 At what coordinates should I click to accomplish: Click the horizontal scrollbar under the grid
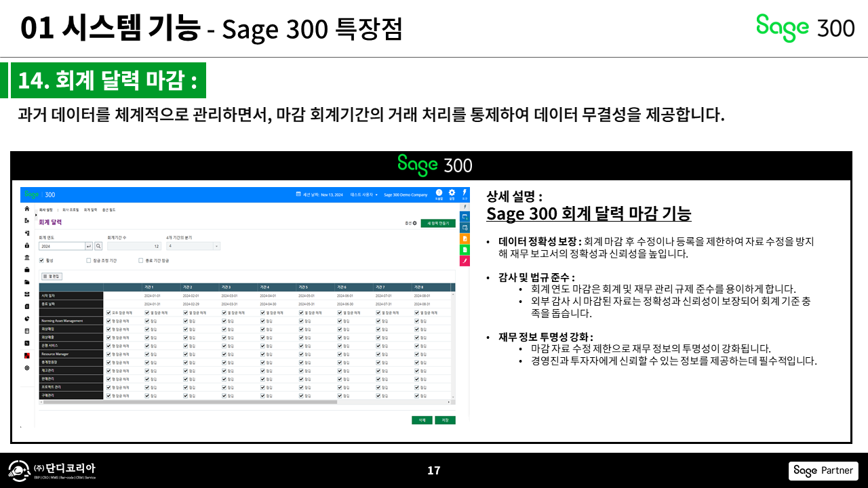[189, 402]
